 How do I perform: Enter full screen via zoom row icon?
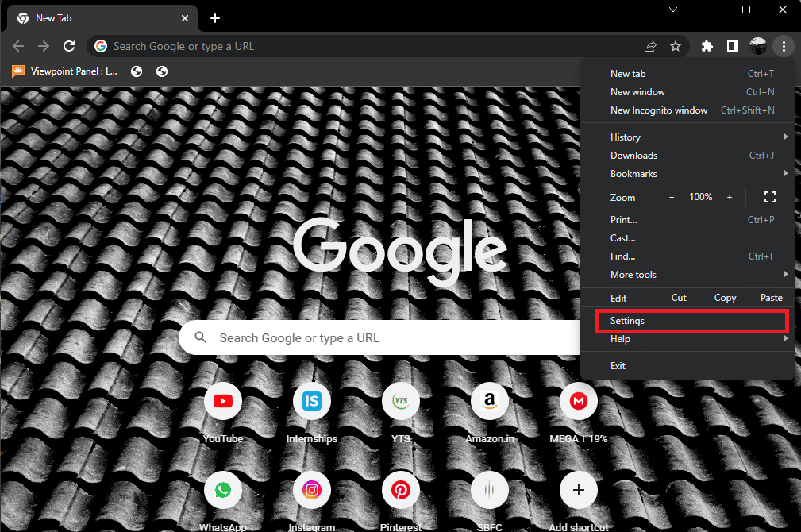click(770, 197)
